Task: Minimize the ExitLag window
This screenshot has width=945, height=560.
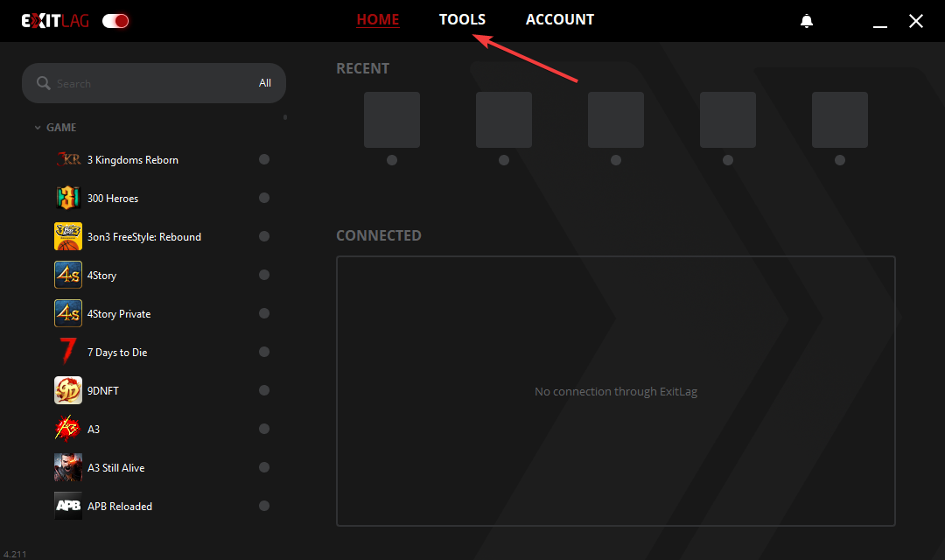Action: [880, 26]
